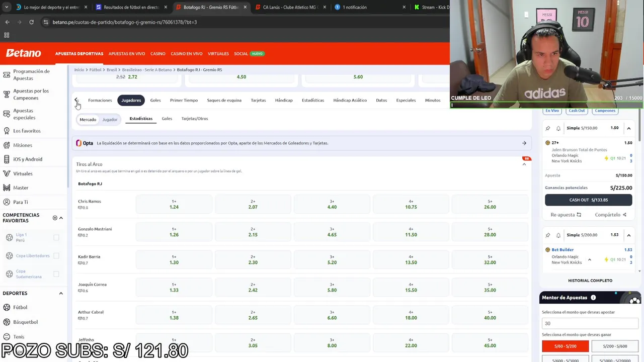The width and height of the screenshot is (644, 362).
Task: Open Para Ti person icon
Action: coord(7,202)
